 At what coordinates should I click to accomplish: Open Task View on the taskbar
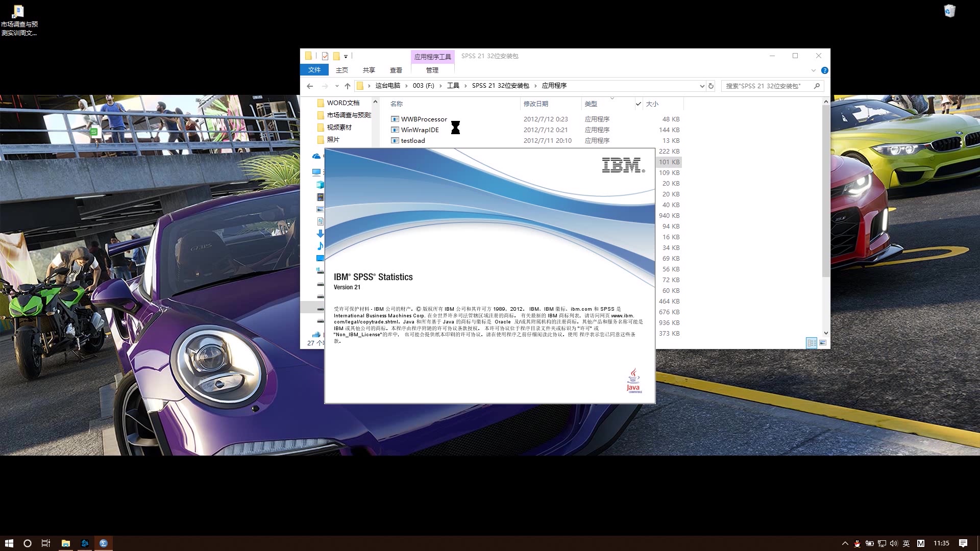point(46,543)
